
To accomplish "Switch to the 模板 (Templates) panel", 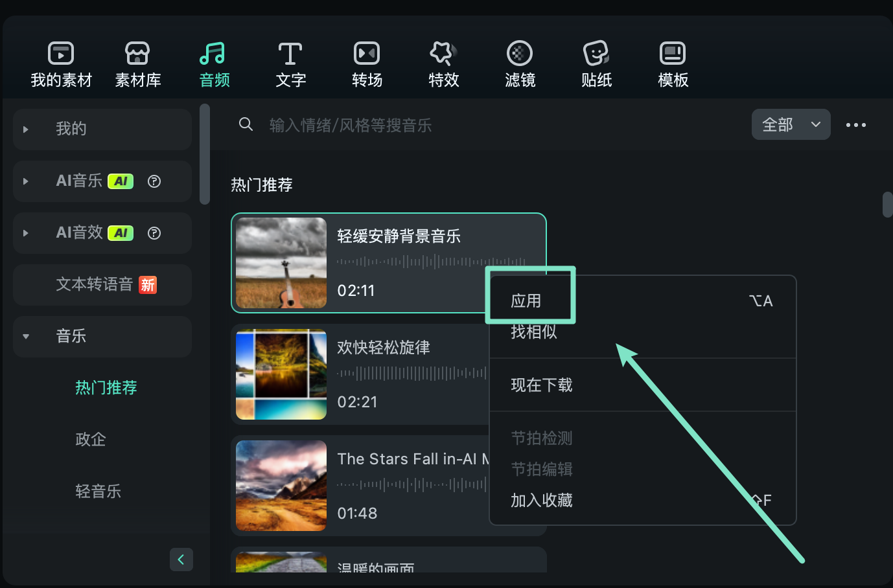I will click(672, 63).
